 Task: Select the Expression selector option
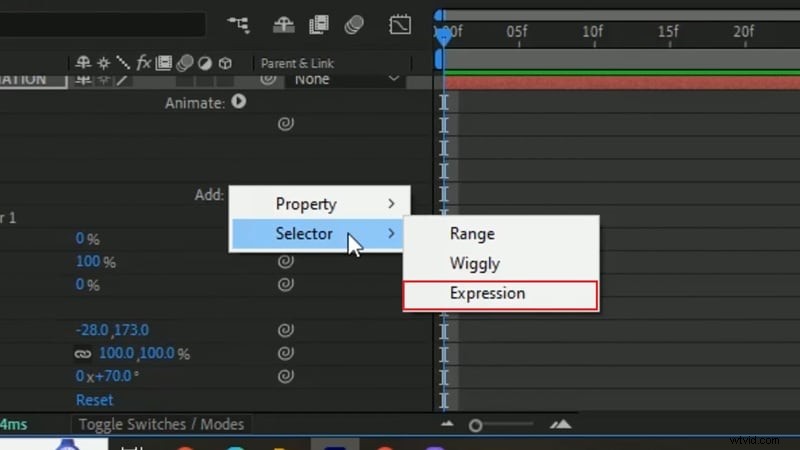(501, 294)
